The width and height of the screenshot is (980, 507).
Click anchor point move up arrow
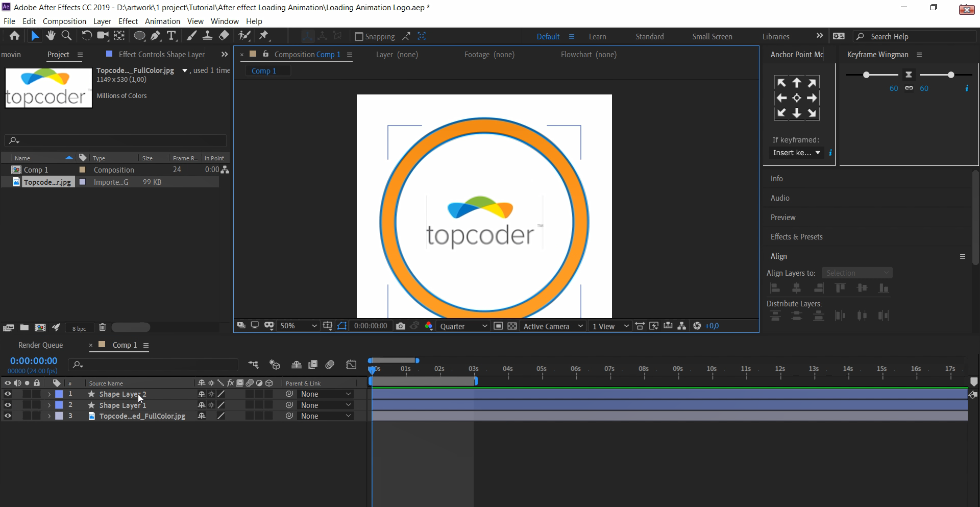[x=797, y=83]
